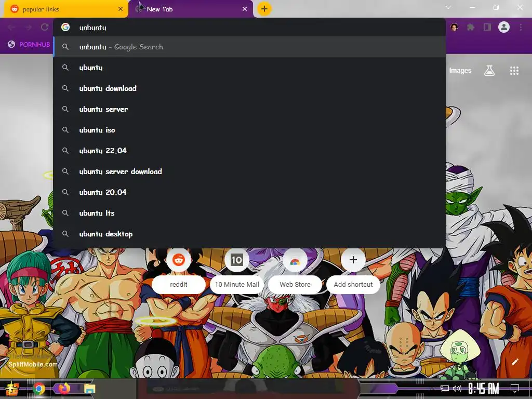This screenshot has width=532, height=399.
Task: Open the volume tray icon
Action: pos(457,389)
